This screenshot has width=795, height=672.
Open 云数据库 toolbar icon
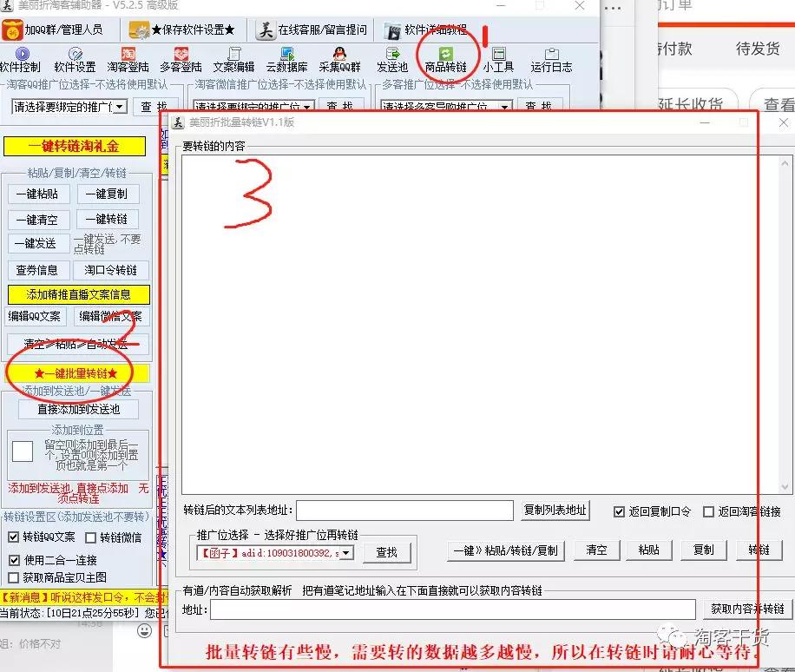click(x=287, y=60)
